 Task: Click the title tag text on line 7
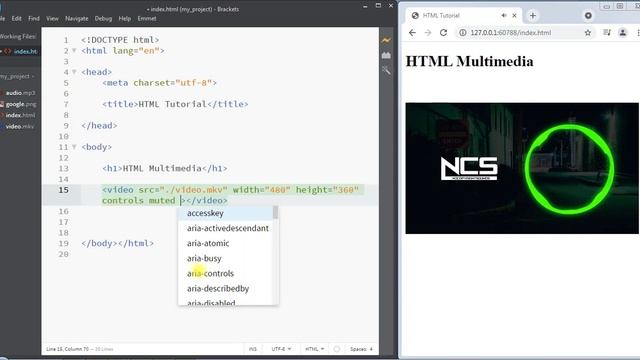coord(175,104)
